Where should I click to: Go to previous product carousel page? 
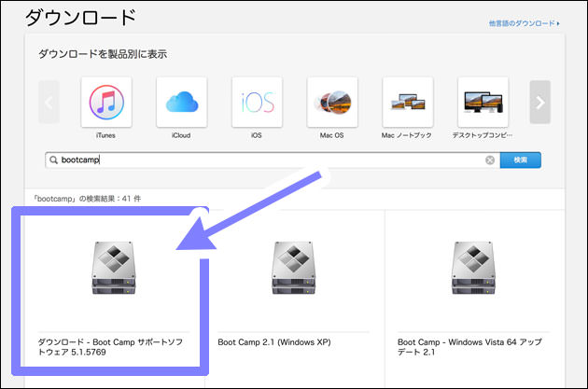(49, 102)
